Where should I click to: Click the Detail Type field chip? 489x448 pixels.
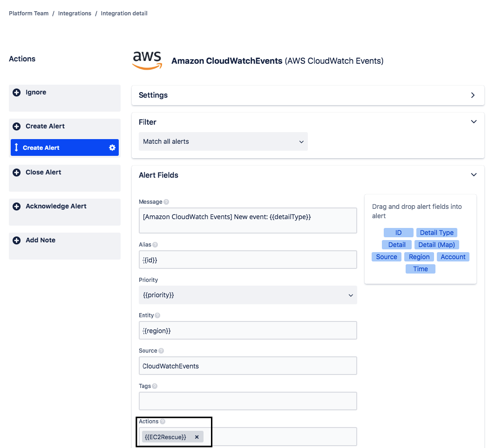437,233
